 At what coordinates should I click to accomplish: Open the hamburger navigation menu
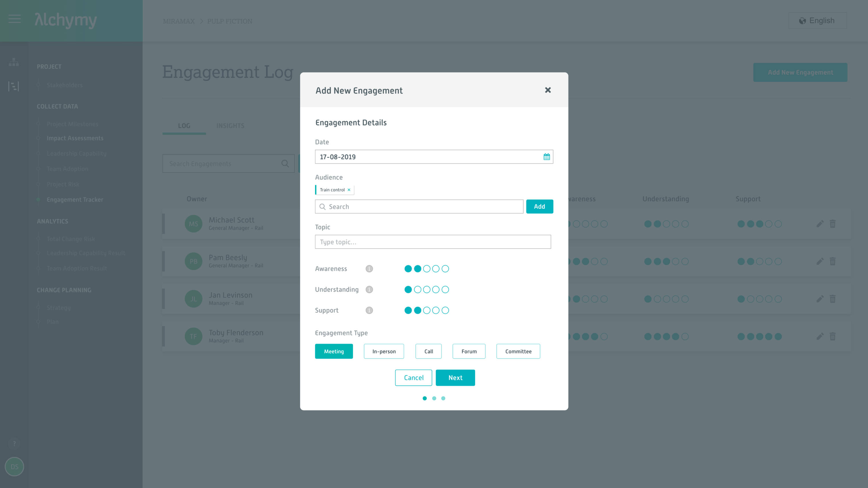click(x=14, y=19)
